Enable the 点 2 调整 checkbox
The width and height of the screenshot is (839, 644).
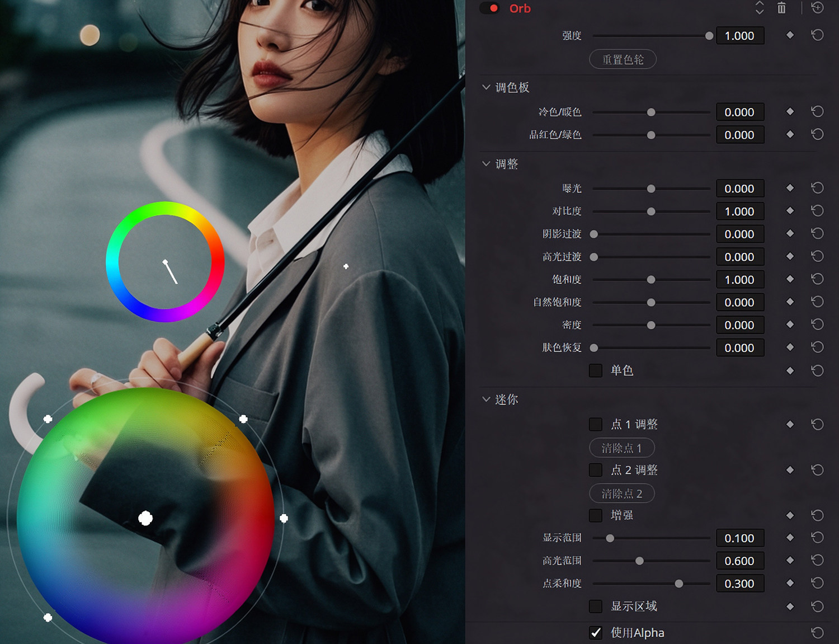(596, 470)
